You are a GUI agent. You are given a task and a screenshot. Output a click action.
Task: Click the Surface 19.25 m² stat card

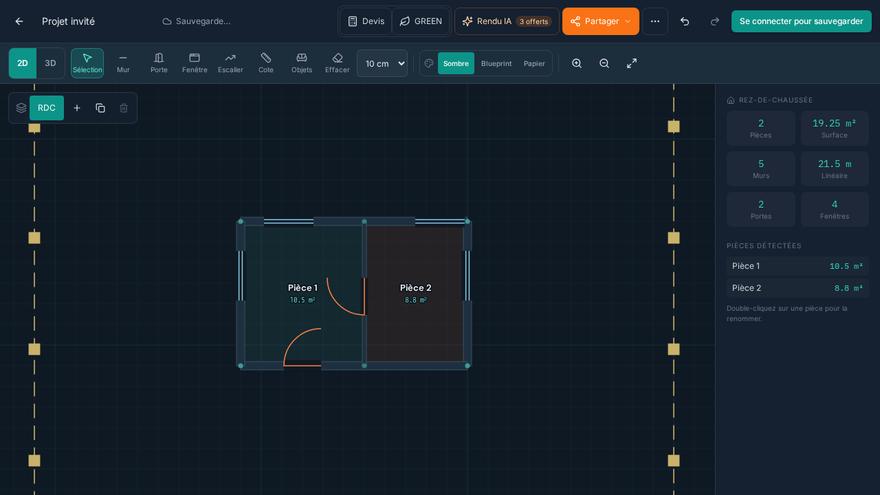coord(834,129)
